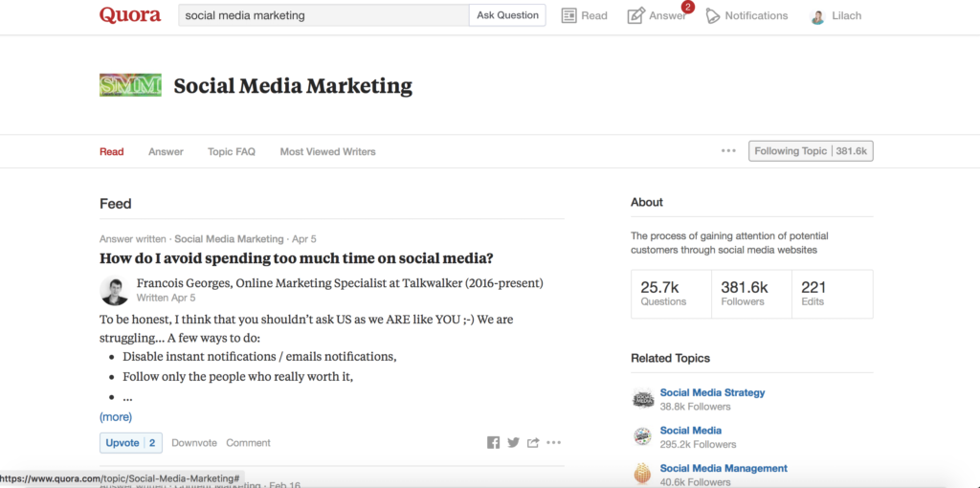Click the share arrow icon on answer
Viewport: 980px width, 488px height.
[x=533, y=442]
